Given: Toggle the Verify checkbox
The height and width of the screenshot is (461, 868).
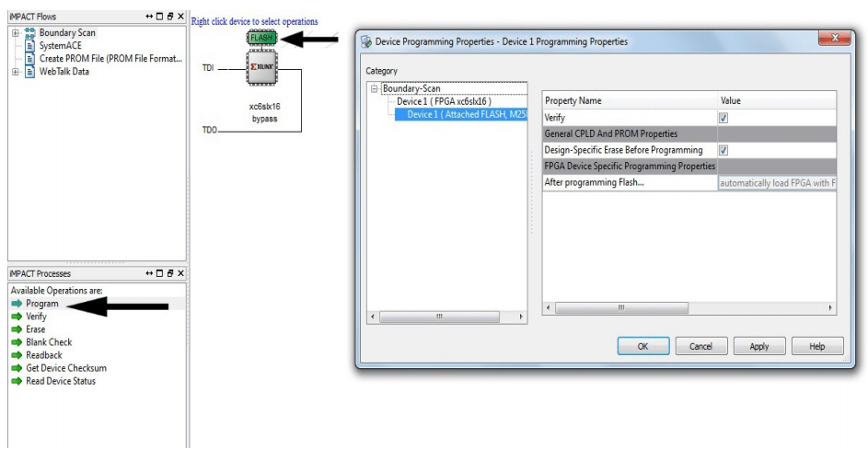Looking at the screenshot, I should (723, 118).
